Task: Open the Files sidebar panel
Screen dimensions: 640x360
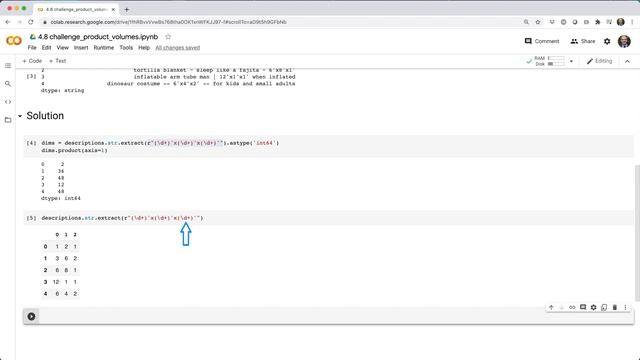Action: [x=8, y=120]
